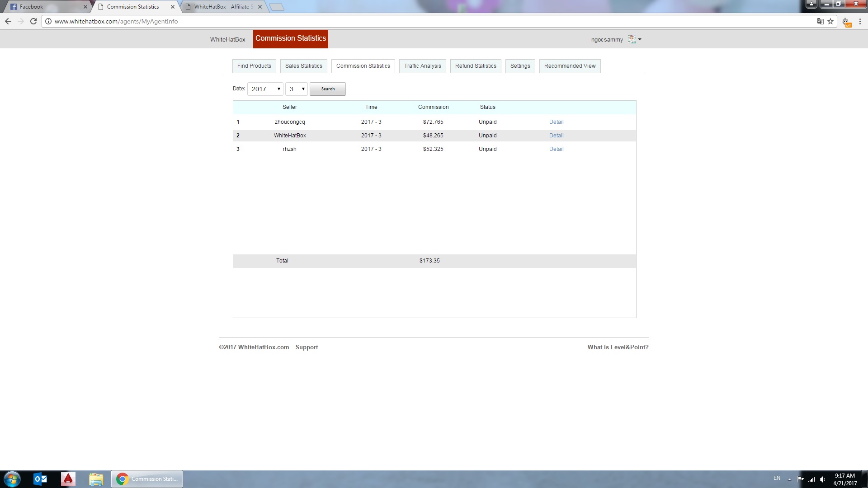Screen dimensions: 868x488
Task: Open the Traffic Analysis tab
Action: point(422,66)
